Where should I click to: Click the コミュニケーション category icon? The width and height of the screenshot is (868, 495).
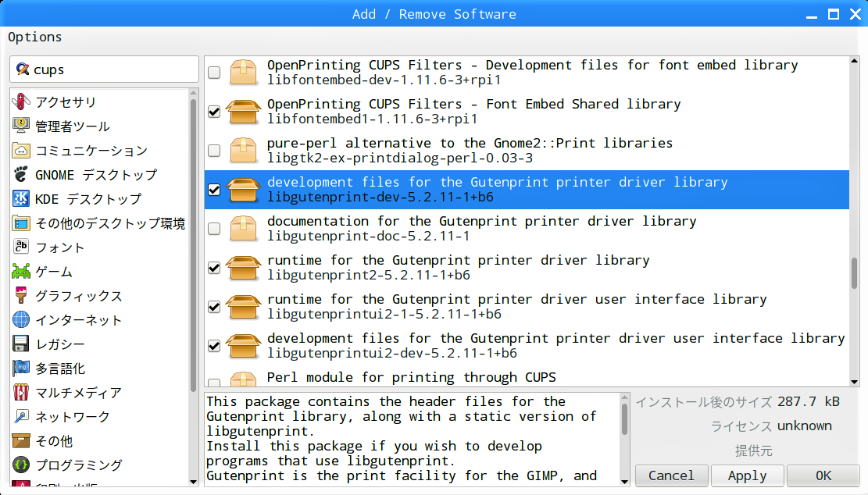[21, 151]
